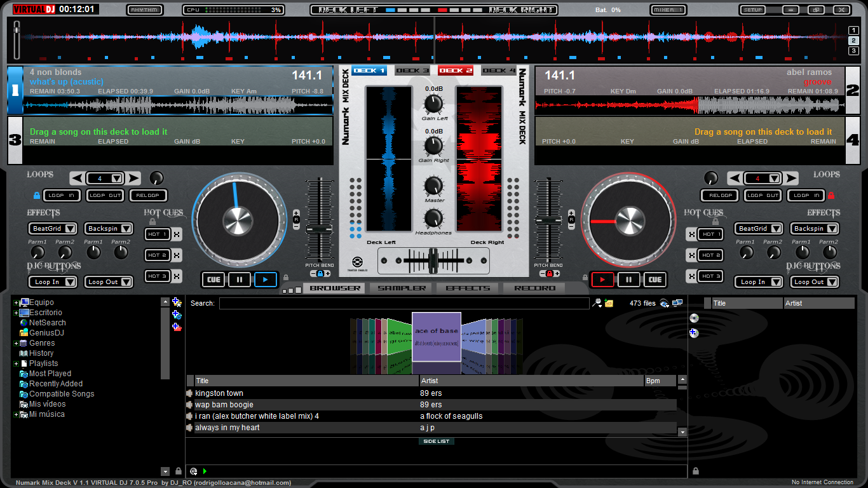Trigger HOT 1 on the left deck
Image resolution: width=868 pixels, height=488 pixels.
pos(157,234)
